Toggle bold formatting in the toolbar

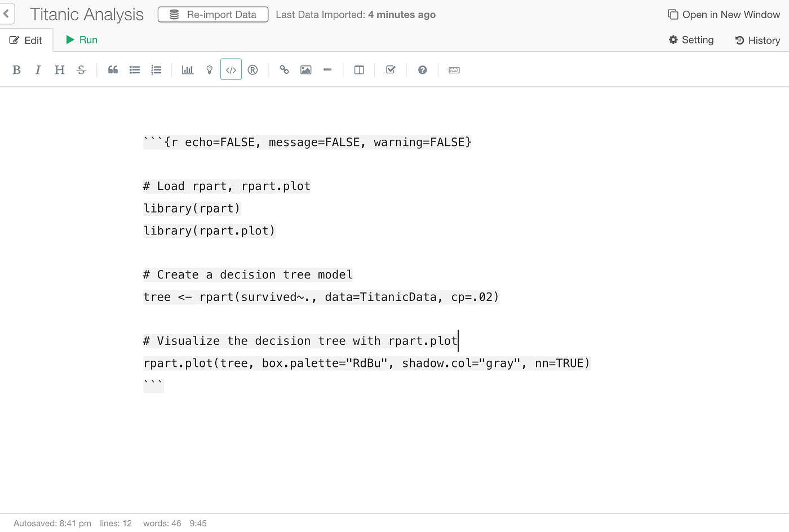click(16, 69)
